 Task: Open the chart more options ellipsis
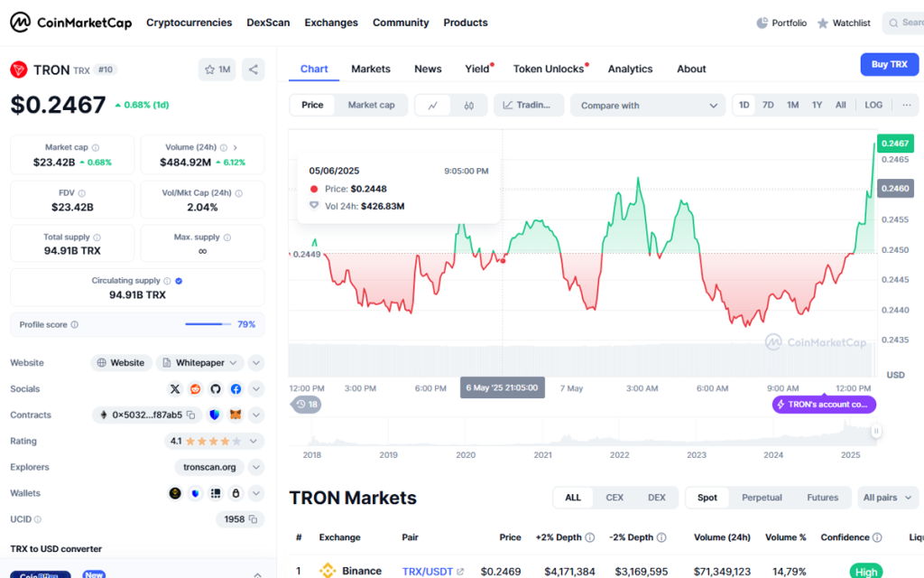(x=907, y=106)
